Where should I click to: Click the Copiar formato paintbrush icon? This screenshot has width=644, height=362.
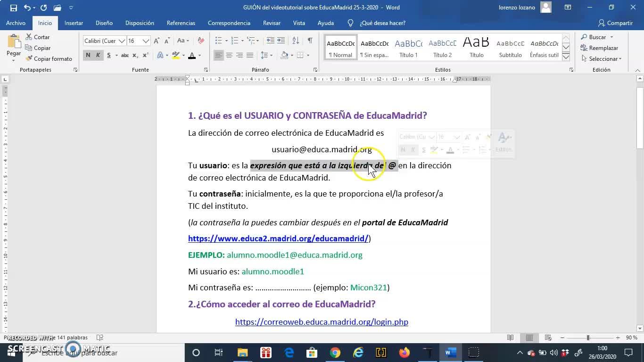(29, 59)
